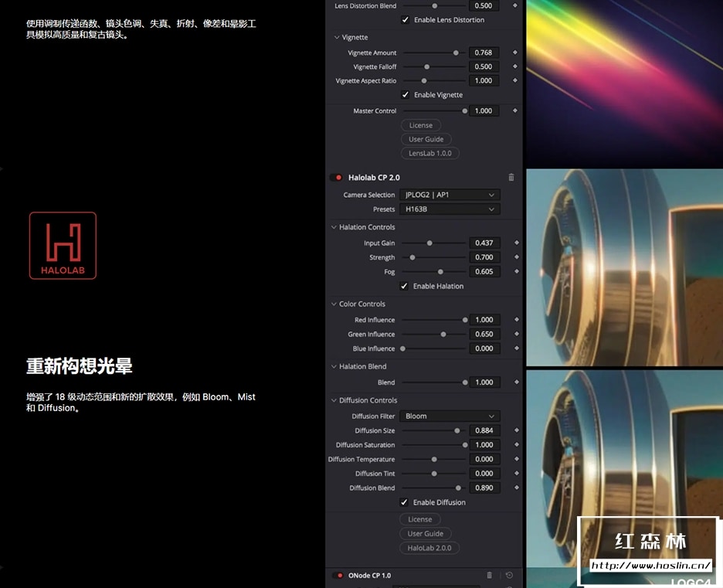Collapse the Vignette section
The image size is (723, 588).
point(337,37)
